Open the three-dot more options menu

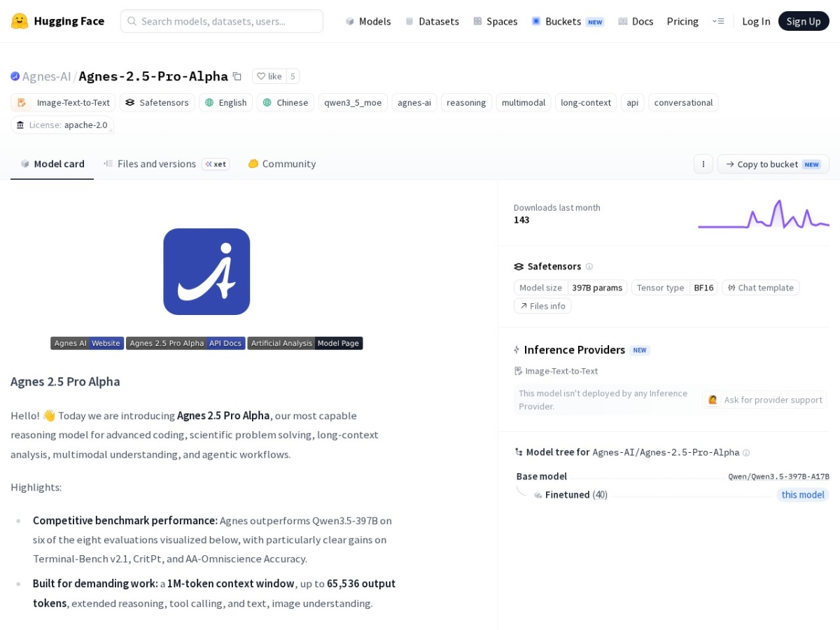point(703,164)
